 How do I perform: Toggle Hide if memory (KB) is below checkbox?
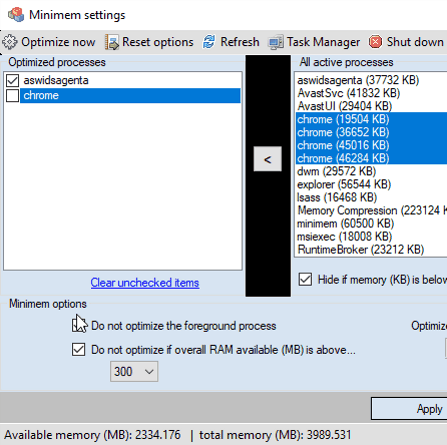point(306,279)
